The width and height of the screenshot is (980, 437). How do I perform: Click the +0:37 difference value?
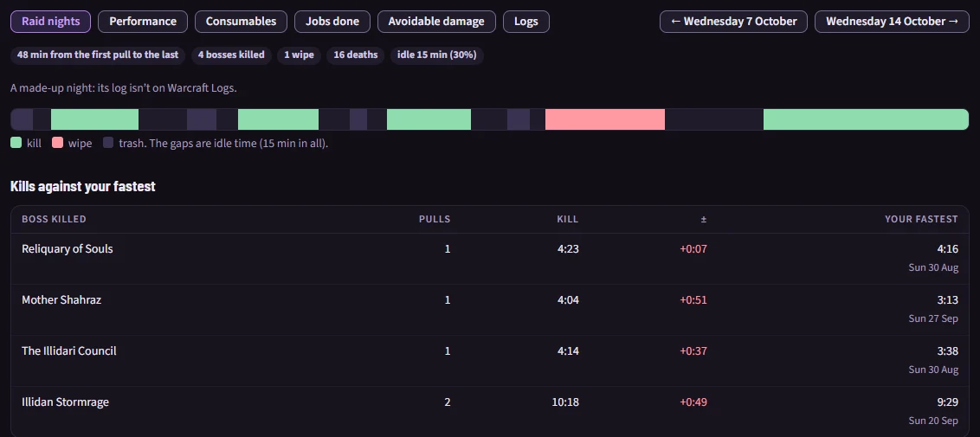[693, 350]
